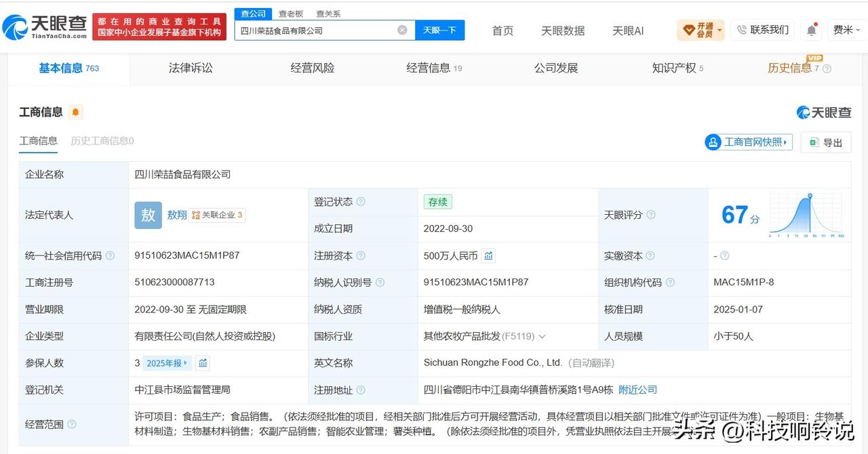This screenshot has width=868, height=454.
Task: Click help icon next to 实缴资本
Action: point(651,255)
